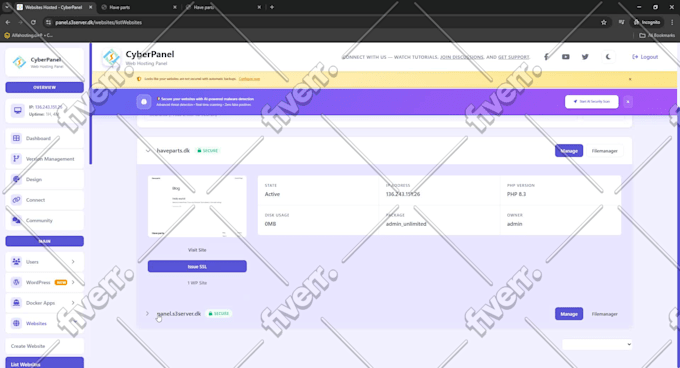Expand the WordPress sidebar menu

[x=44, y=282]
